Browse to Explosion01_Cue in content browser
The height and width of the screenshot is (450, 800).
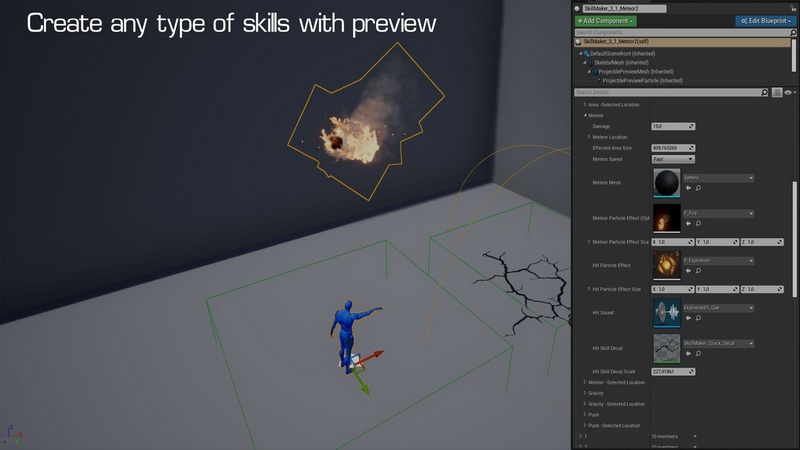click(698, 318)
